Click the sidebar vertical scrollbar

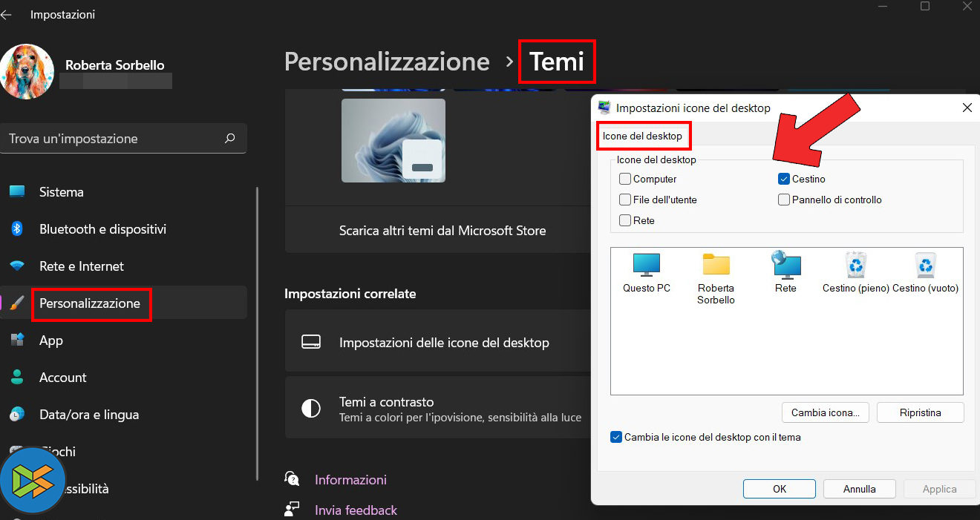257,334
